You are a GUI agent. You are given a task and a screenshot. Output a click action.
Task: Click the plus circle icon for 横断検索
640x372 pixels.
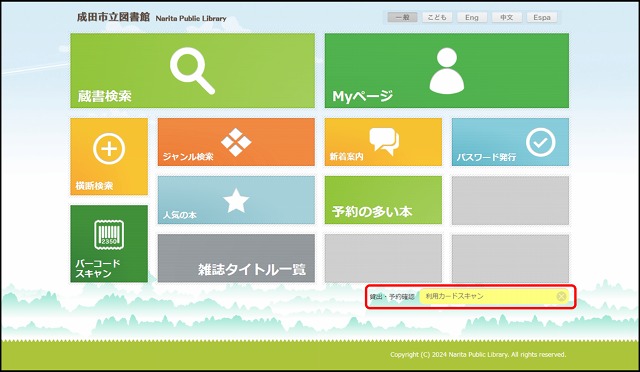click(109, 149)
